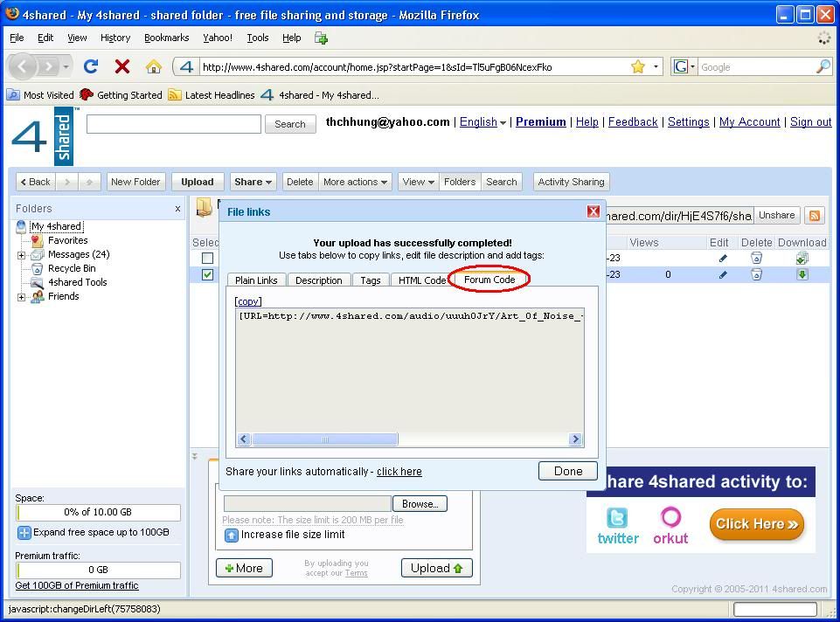Select My 4shared root folder
Image resolution: width=840 pixels, height=622 pixels.
click(x=56, y=226)
